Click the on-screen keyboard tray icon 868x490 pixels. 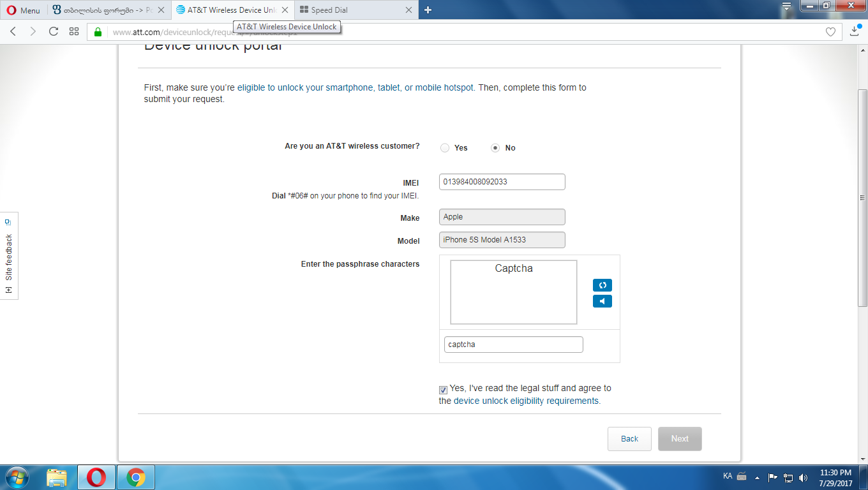coord(742,477)
